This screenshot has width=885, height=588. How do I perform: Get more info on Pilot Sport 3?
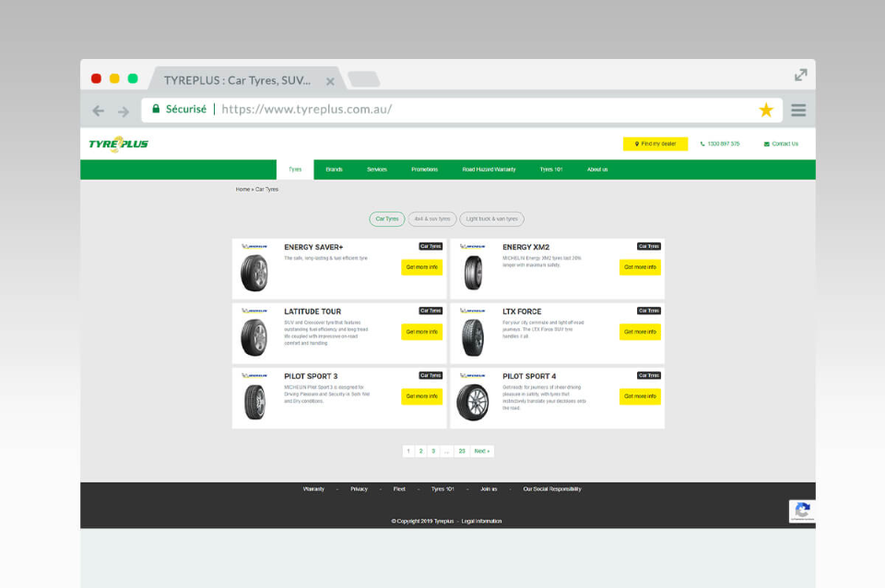(x=421, y=396)
